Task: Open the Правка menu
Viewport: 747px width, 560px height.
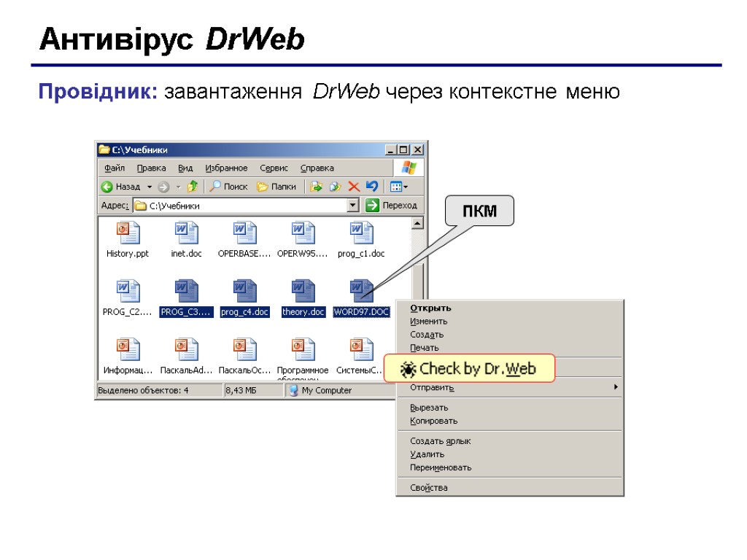Action: pos(152,168)
